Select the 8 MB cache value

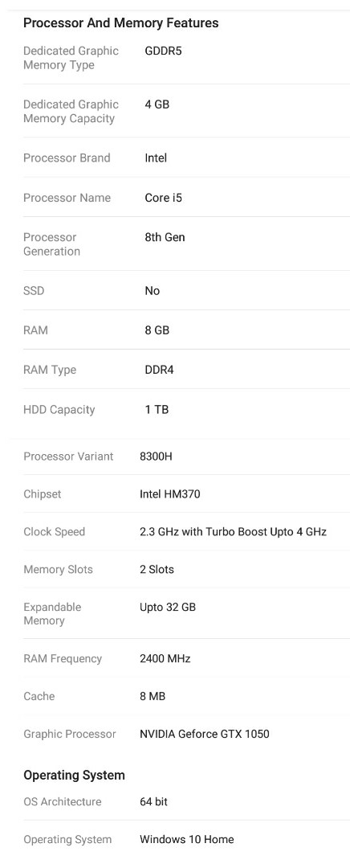152,696
